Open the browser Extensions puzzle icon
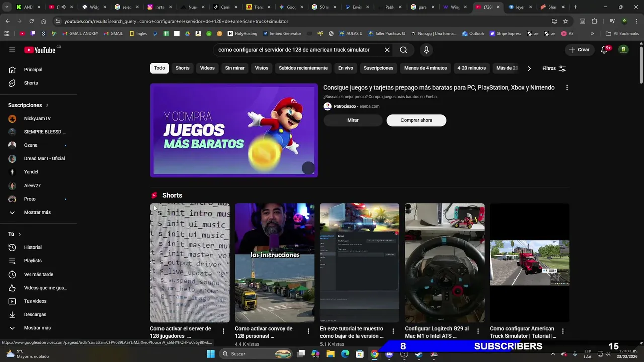The image size is (644, 362). tap(595, 21)
